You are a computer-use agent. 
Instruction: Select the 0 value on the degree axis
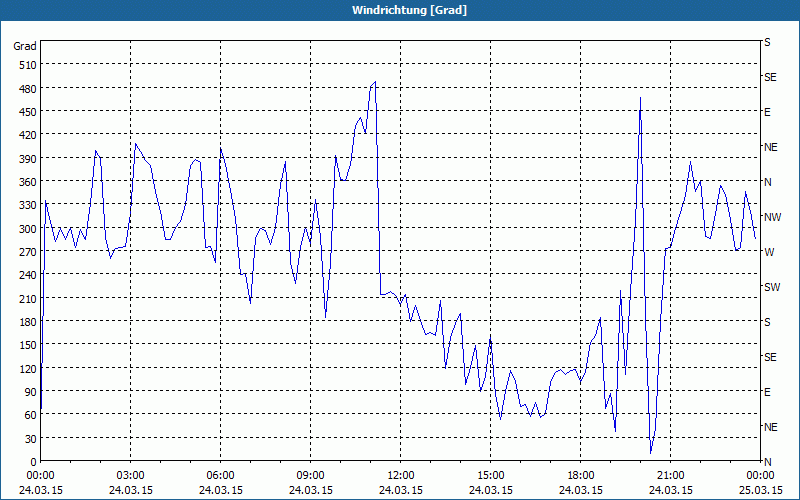[34, 462]
